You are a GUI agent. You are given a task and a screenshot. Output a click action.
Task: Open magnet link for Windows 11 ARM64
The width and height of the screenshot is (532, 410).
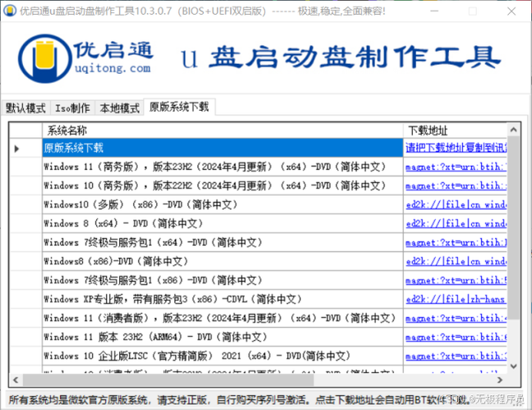pos(456,337)
